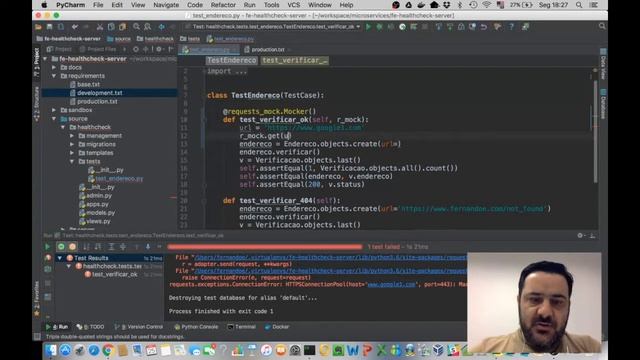Open the Help question mark icon

point(511,27)
